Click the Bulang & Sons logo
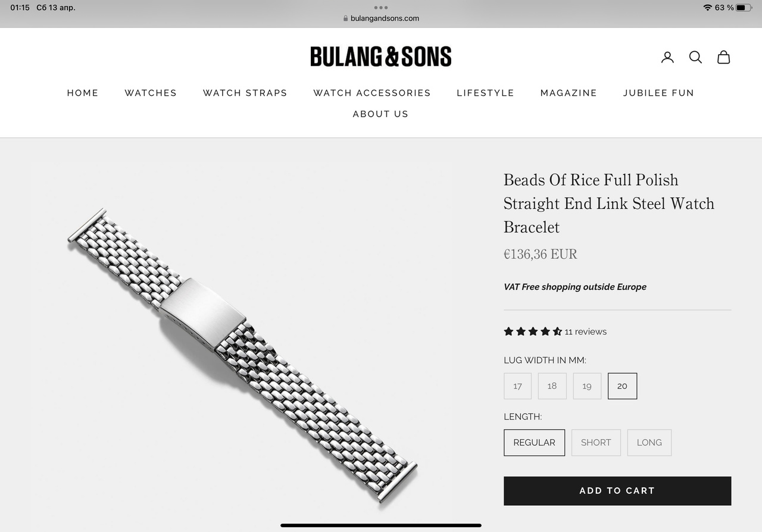 coord(381,57)
